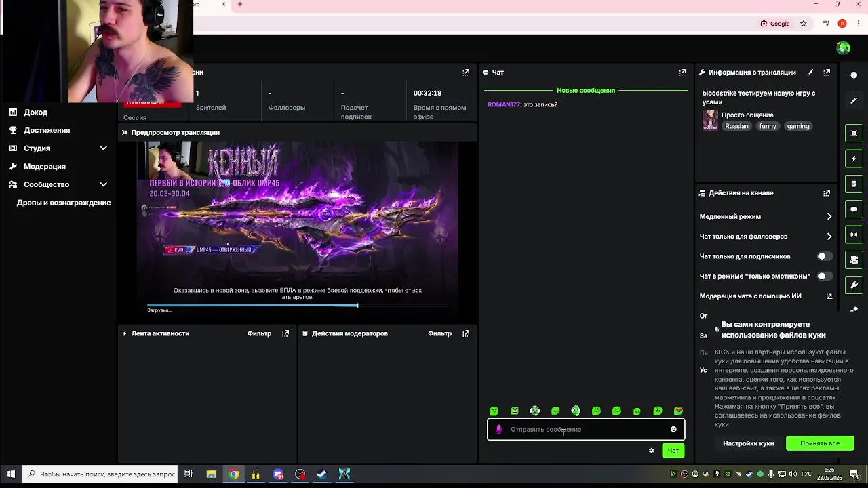This screenshot has width=868, height=488.
Task: Open Дропы и вознаграждение menu item
Action: tap(64, 203)
